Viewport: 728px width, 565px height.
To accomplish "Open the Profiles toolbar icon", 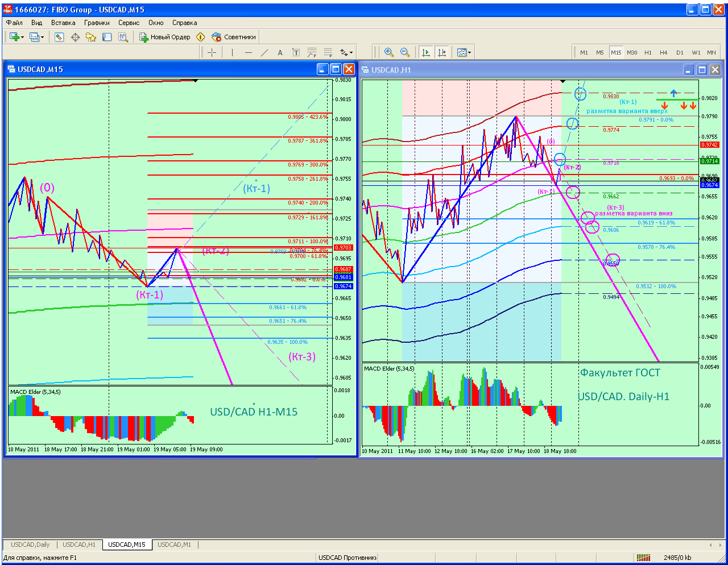I will (x=34, y=37).
